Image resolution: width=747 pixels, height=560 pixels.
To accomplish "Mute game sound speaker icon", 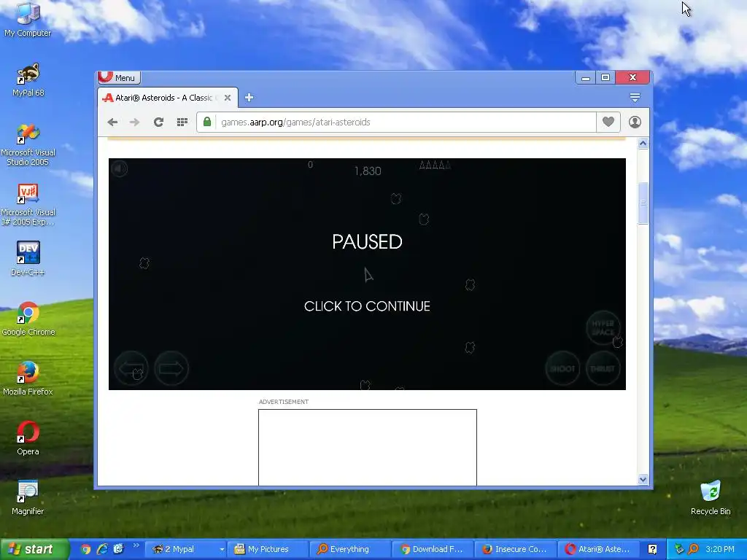I will click(120, 168).
